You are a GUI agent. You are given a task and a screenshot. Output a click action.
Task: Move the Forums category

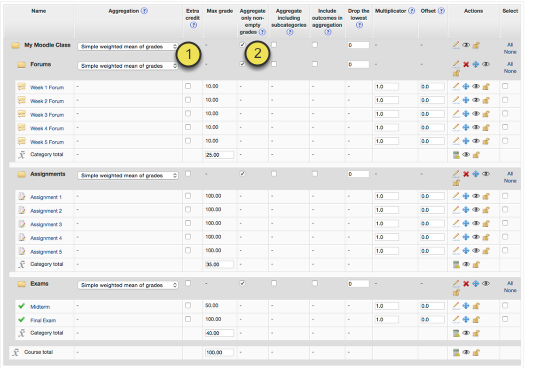[476, 64]
